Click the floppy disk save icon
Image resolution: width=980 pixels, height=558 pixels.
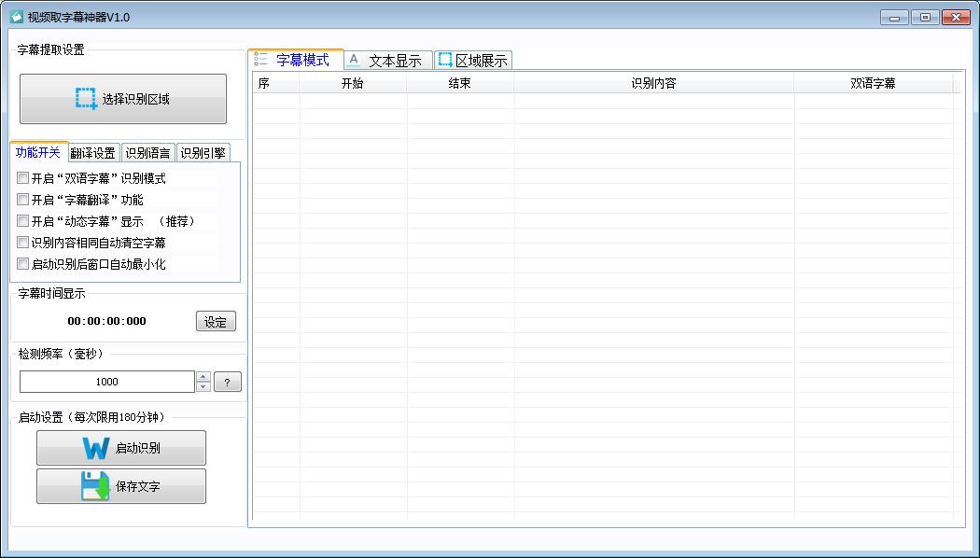pyautogui.click(x=95, y=486)
